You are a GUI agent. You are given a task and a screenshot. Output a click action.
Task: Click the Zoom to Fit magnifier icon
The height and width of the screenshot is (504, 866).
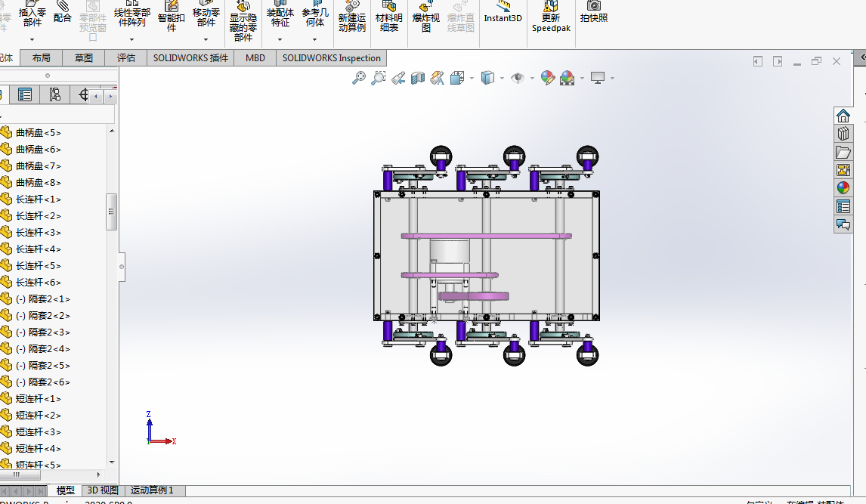coord(359,78)
